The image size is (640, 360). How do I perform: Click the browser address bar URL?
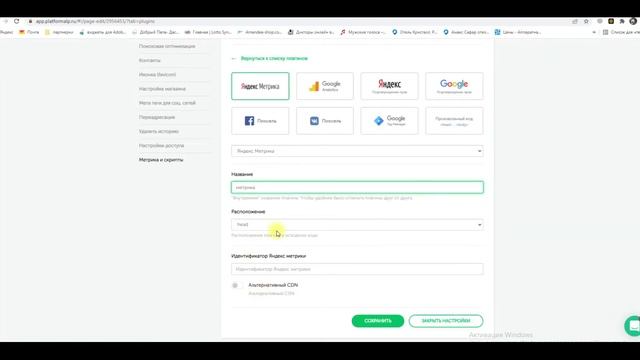tap(95, 21)
